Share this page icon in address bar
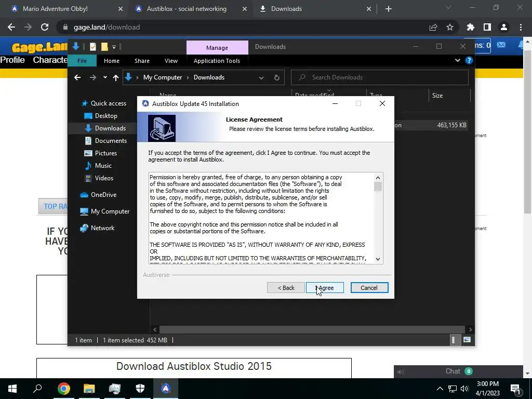Image resolution: width=532 pixels, height=399 pixels. [x=433, y=27]
